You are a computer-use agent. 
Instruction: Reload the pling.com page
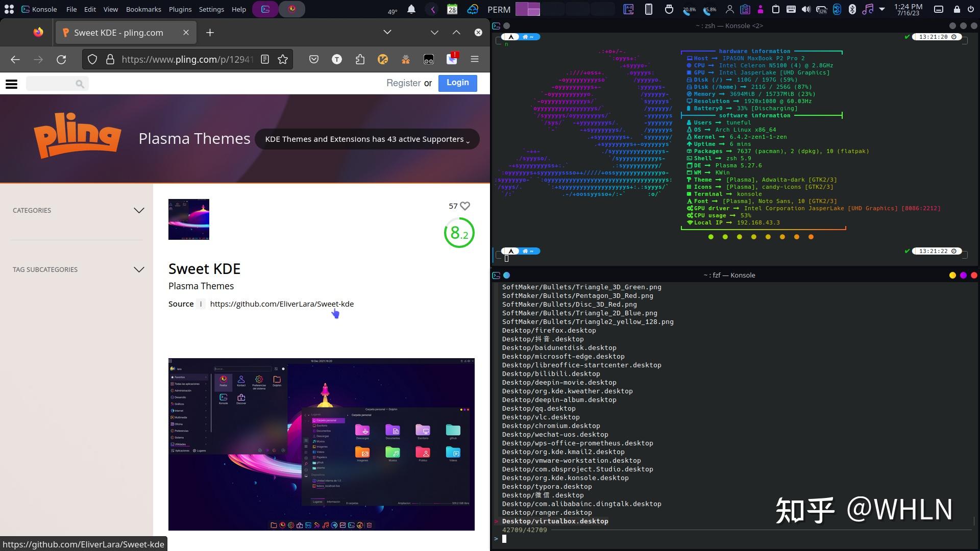(61, 60)
